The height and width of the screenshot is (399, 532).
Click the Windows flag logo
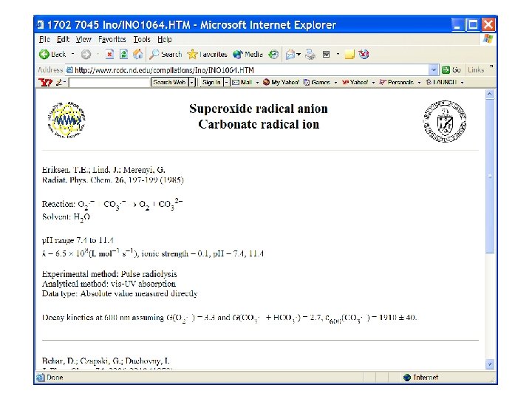point(488,38)
